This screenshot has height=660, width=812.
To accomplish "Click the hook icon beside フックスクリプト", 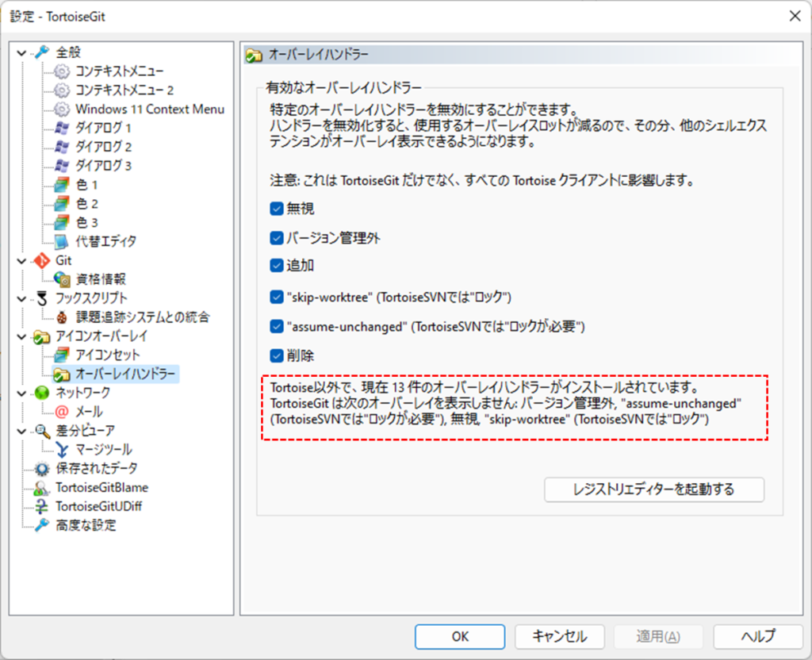I will 42,298.
